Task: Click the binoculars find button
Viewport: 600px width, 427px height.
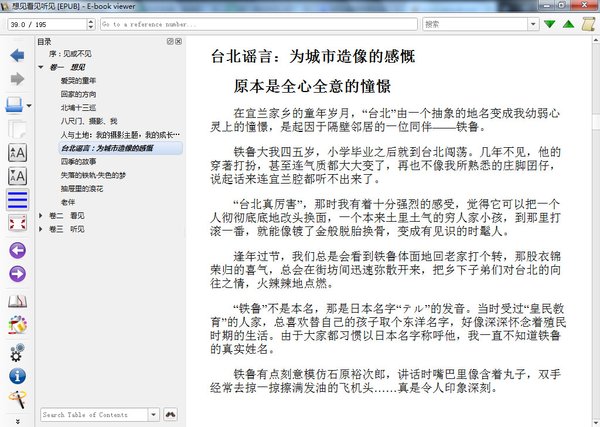Action: (171, 414)
